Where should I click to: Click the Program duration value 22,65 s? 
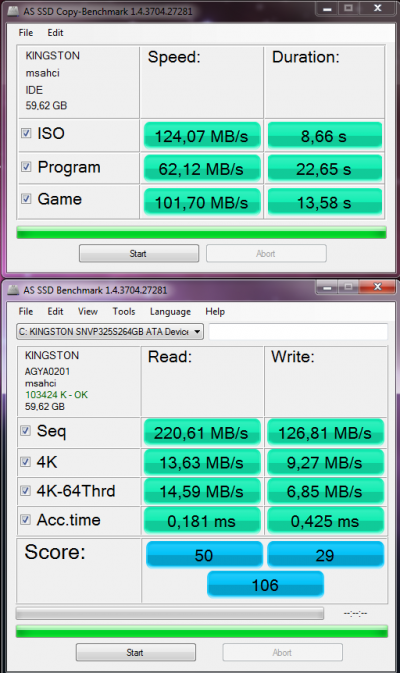(324, 169)
